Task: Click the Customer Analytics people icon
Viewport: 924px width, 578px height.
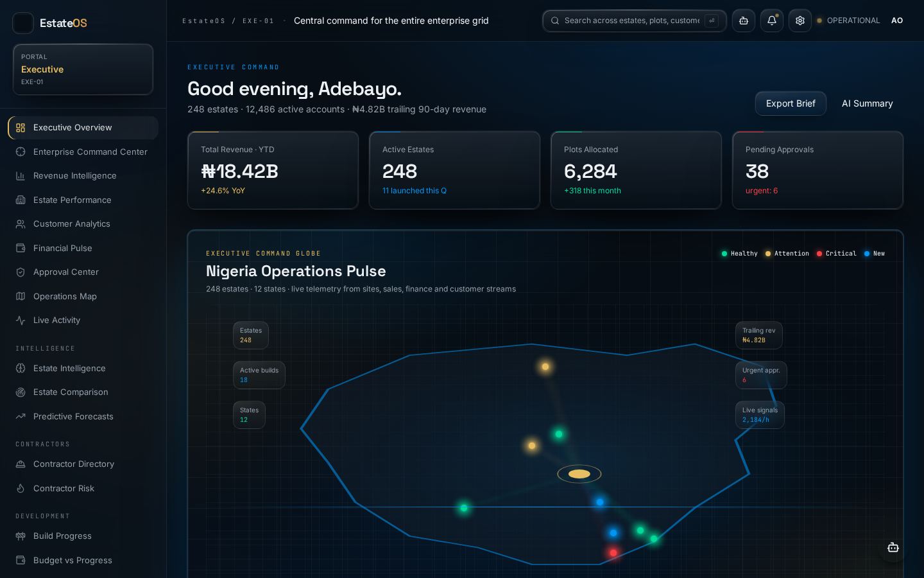Action: click(x=21, y=224)
